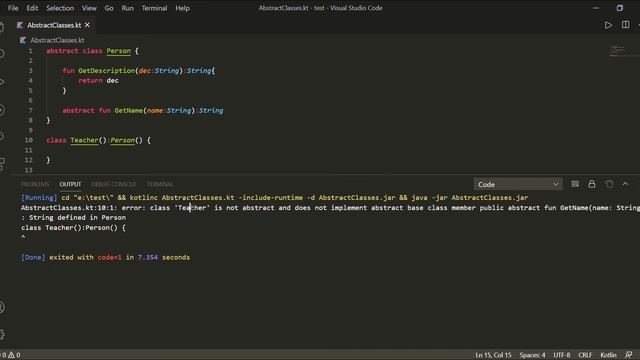This screenshot has height=360, width=640.
Task: Click 'GetDescription' function name on line 3
Action: point(107,71)
